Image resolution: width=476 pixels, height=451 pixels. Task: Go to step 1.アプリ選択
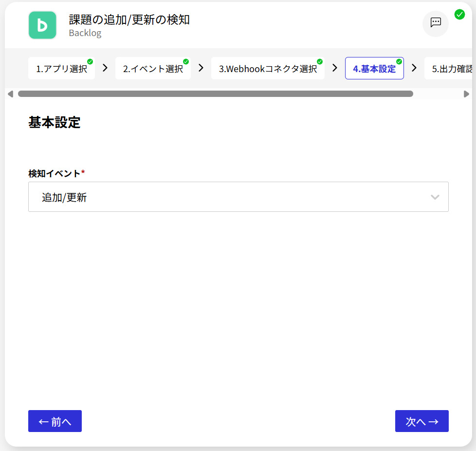61,69
